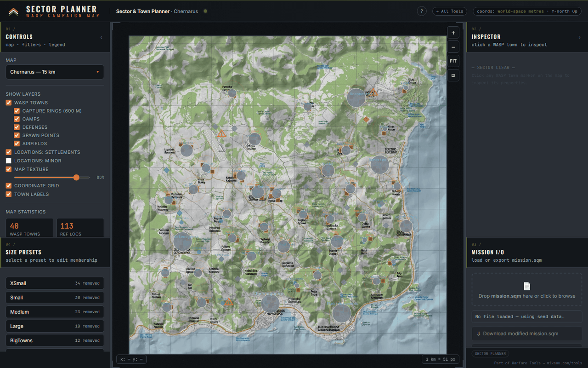Open the miksuu.com/tools link
Viewport: 588px width, 368px height.
click(564, 363)
